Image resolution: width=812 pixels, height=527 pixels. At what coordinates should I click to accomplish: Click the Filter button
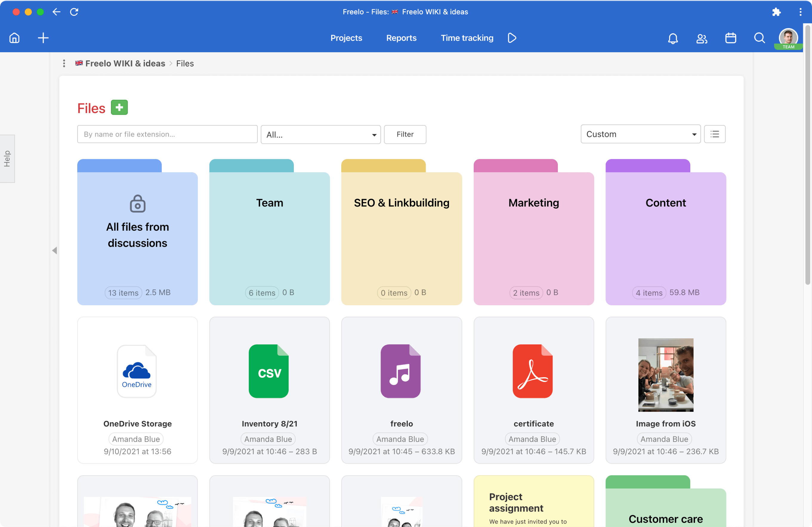pos(405,134)
